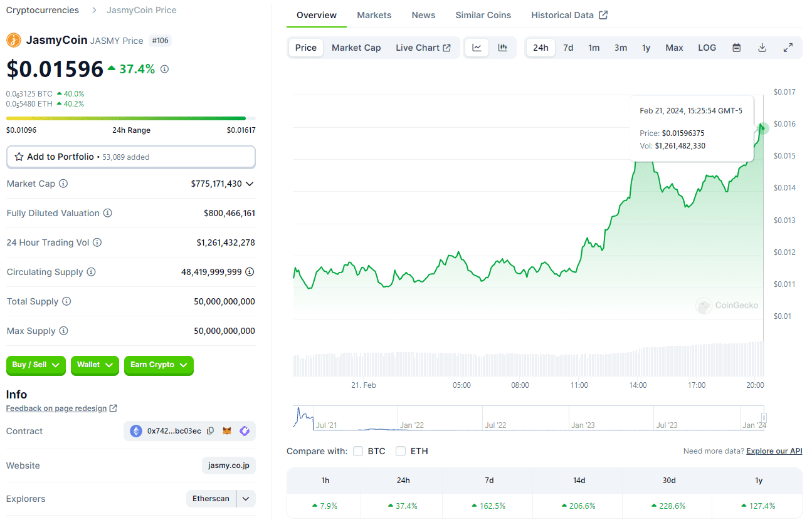This screenshot has width=812, height=520.
Task: Enable the BTC compare checkbox
Action: (x=358, y=451)
